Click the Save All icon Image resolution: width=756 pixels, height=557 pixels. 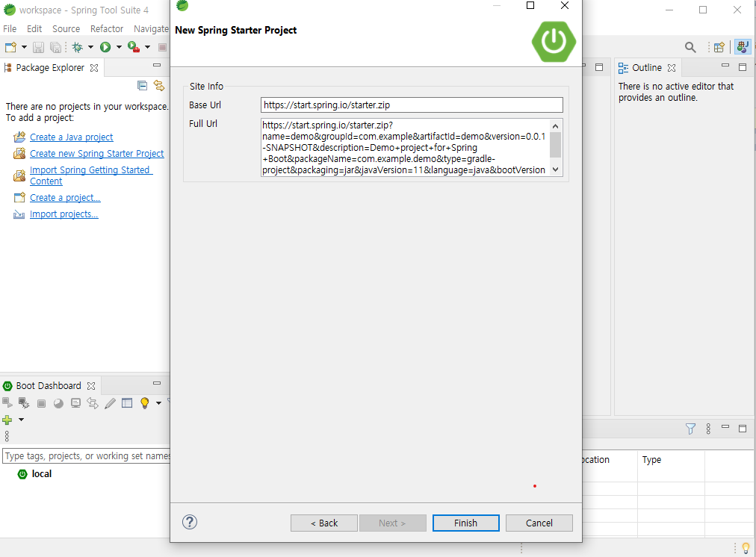point(56,47)
